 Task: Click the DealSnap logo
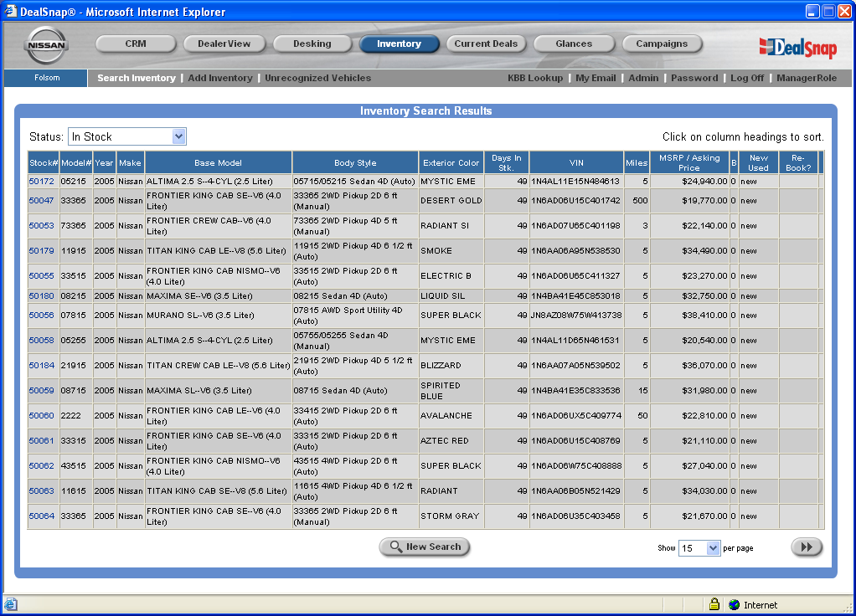(797, 48)
